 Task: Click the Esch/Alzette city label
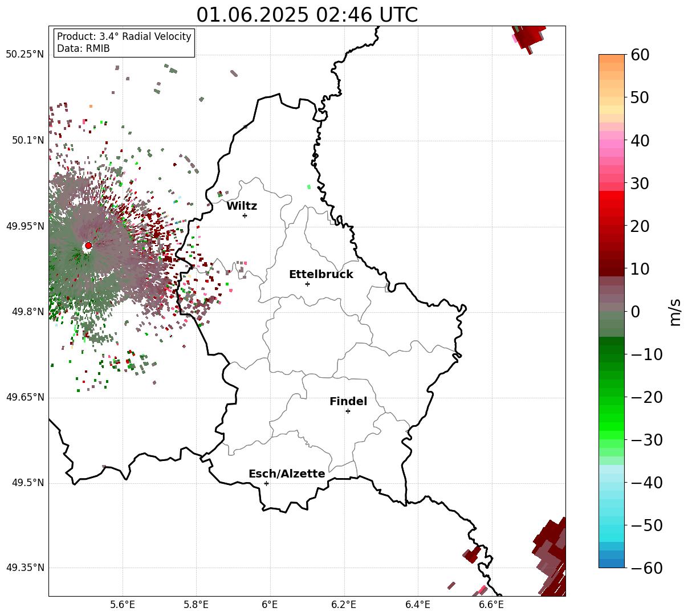coord(287,474)
